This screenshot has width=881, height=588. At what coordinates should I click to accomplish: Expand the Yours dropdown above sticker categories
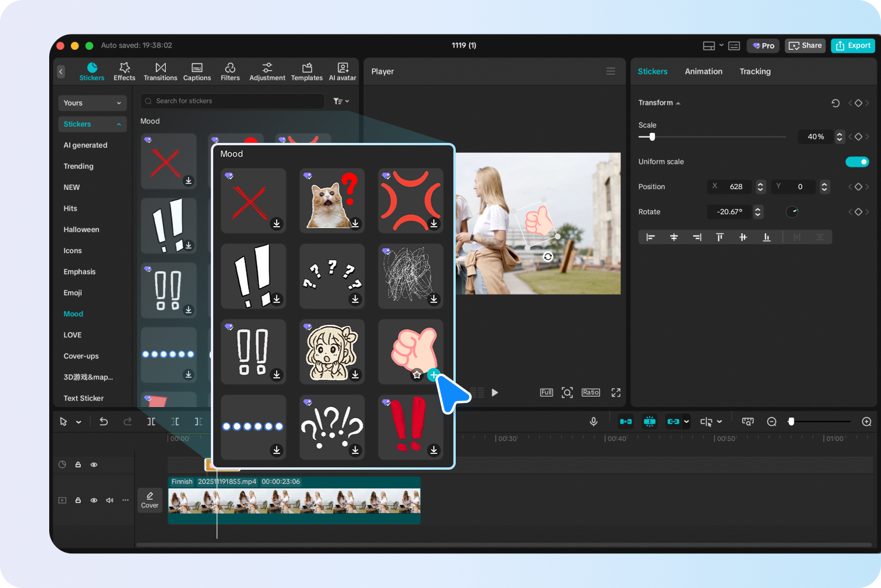(x=92, y=102)
